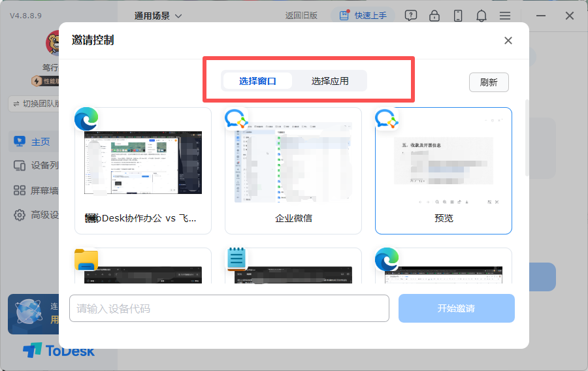
Task: Click the 切换团队版 button in sidebar
Action: [x=34, y=104]
